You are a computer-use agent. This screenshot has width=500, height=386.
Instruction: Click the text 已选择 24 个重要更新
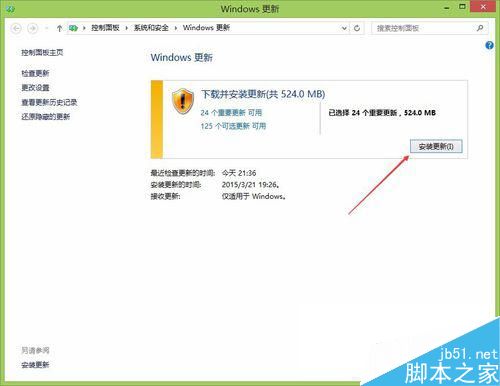pyautogui.click(x=363, y=113)
